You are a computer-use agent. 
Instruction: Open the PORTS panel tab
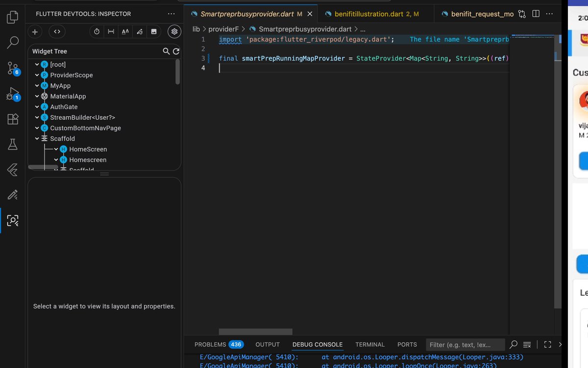pyautogui.click(x=407, y=344)
